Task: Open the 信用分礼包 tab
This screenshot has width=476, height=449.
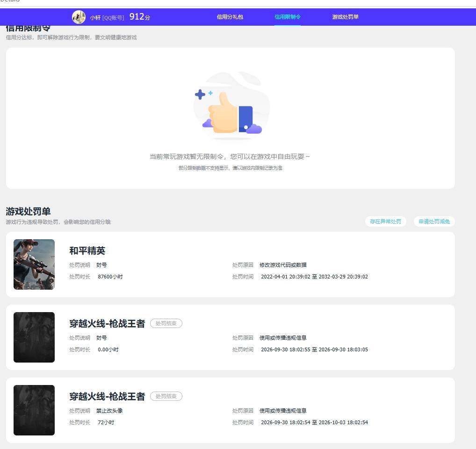Action: pos(230,17)
